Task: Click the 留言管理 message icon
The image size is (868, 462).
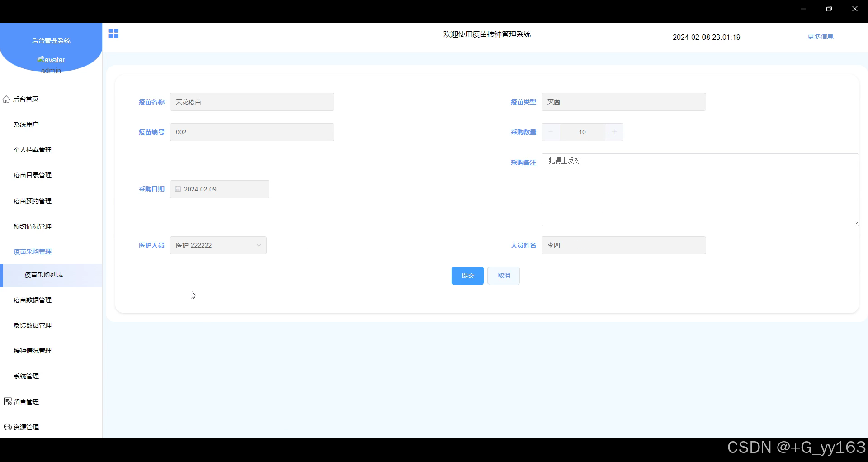Action: click(x=8, y=401)
